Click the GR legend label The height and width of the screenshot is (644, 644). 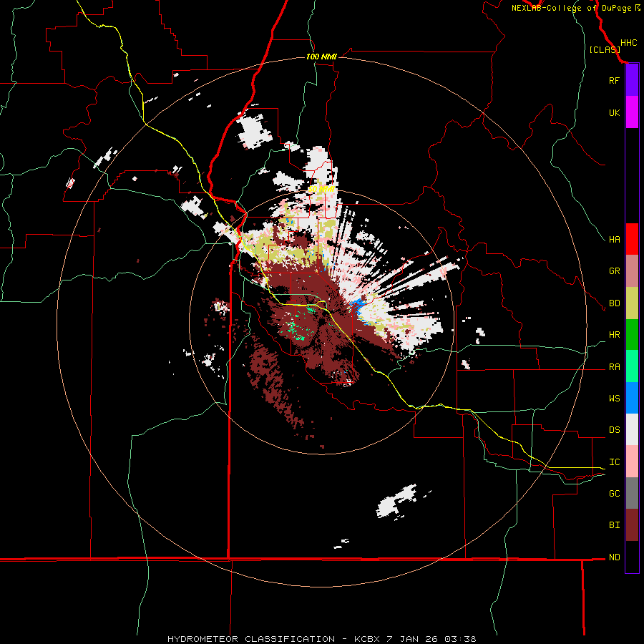614,271
